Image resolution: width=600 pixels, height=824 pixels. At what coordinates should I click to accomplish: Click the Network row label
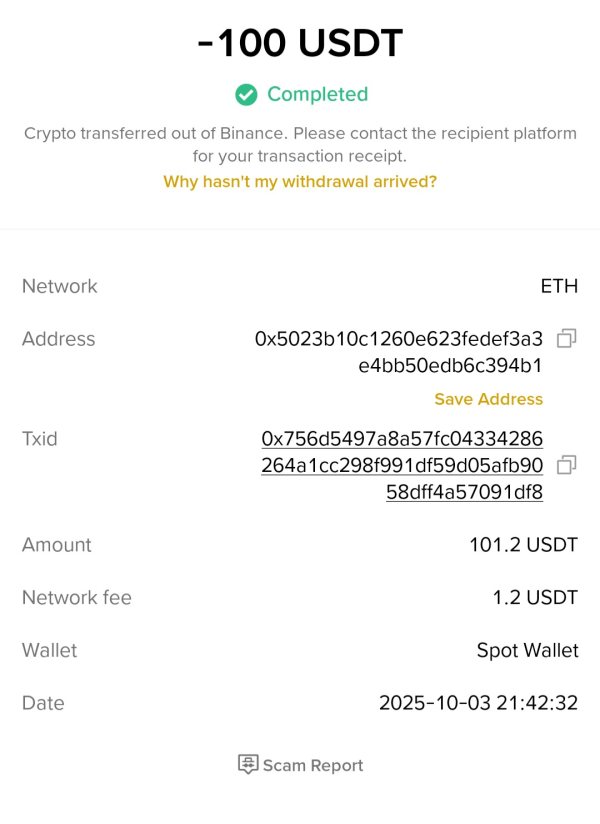tap(60, 286)
